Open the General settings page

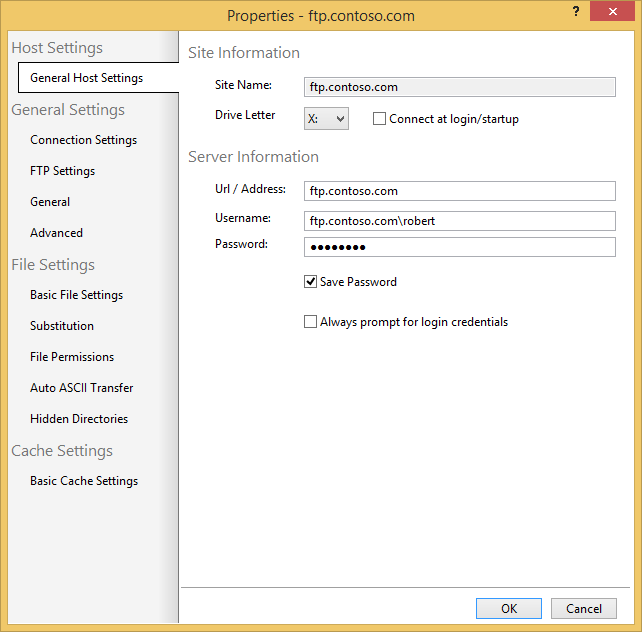tap(50, 202)
